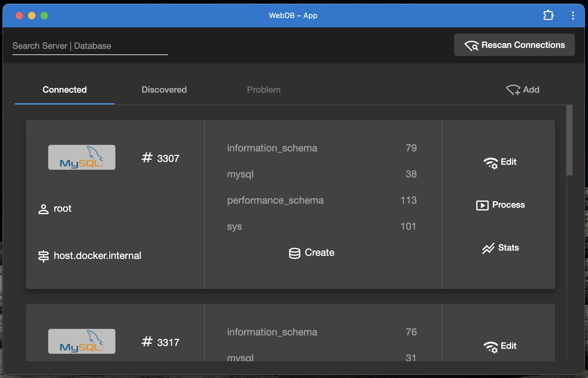Click the Rescan Connections button
This screenshot has width=588, height=378.
tap(514, 45)
